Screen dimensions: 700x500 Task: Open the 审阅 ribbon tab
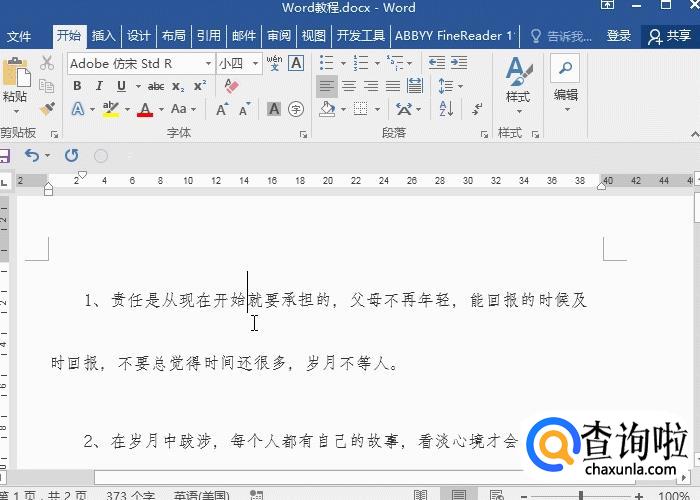279,36
